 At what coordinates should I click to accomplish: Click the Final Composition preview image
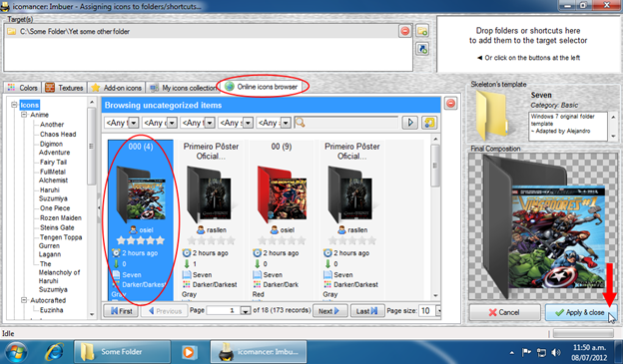tap(543, 227)
